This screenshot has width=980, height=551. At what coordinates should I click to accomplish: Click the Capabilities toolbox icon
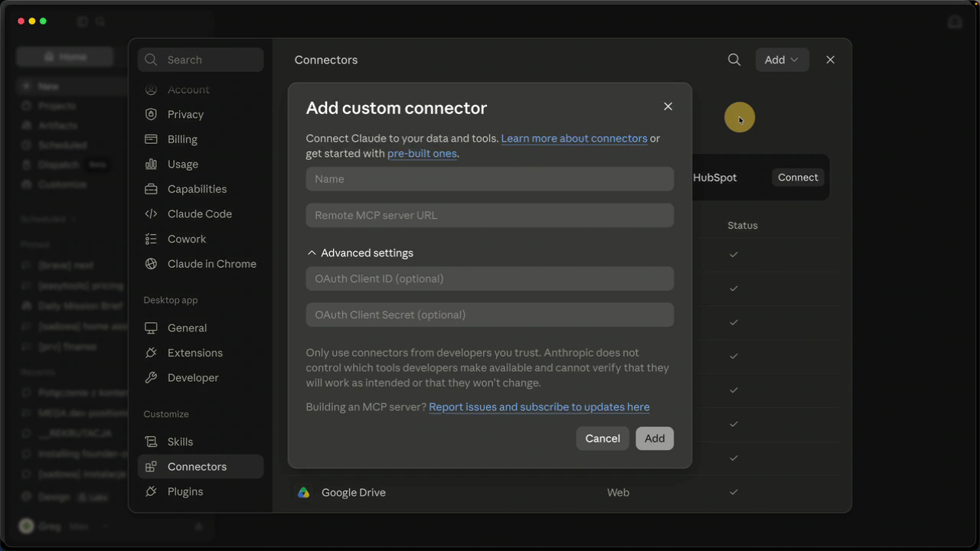pyautogui.click(x=151, y=189)
